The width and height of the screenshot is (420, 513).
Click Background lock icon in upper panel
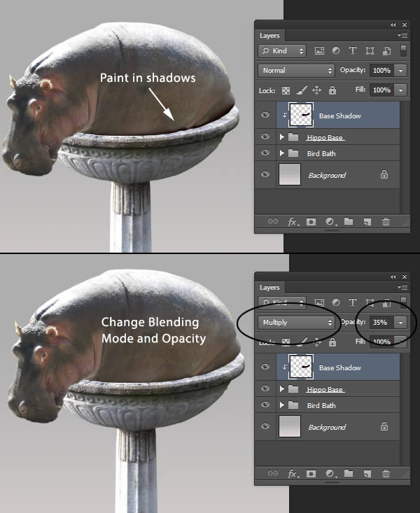(384, 174)
